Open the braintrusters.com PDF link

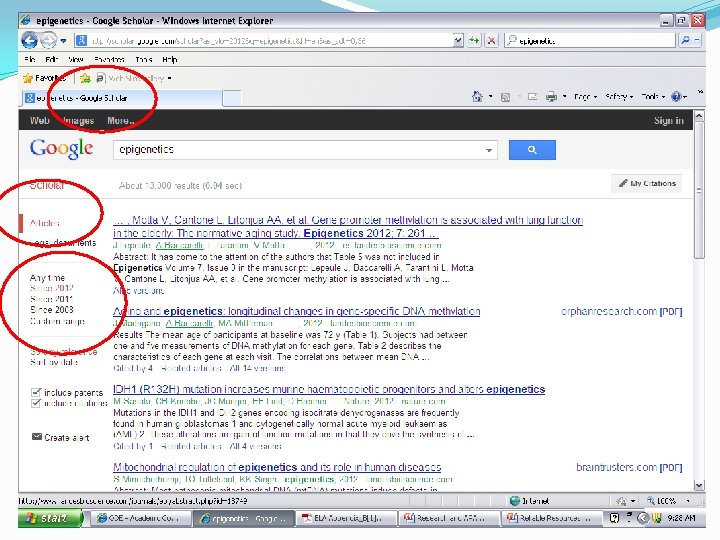629,467
